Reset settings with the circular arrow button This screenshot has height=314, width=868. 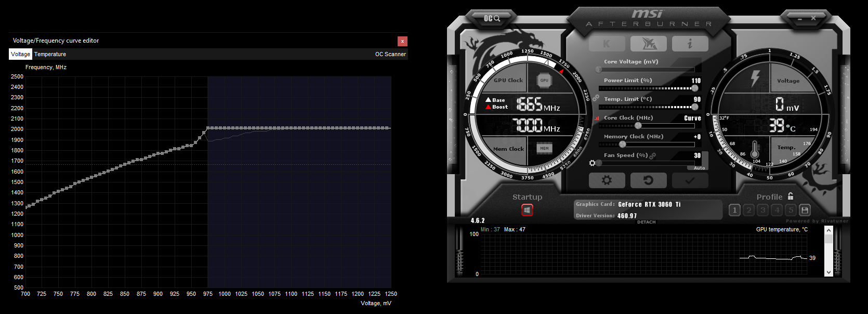pos(648,180)
